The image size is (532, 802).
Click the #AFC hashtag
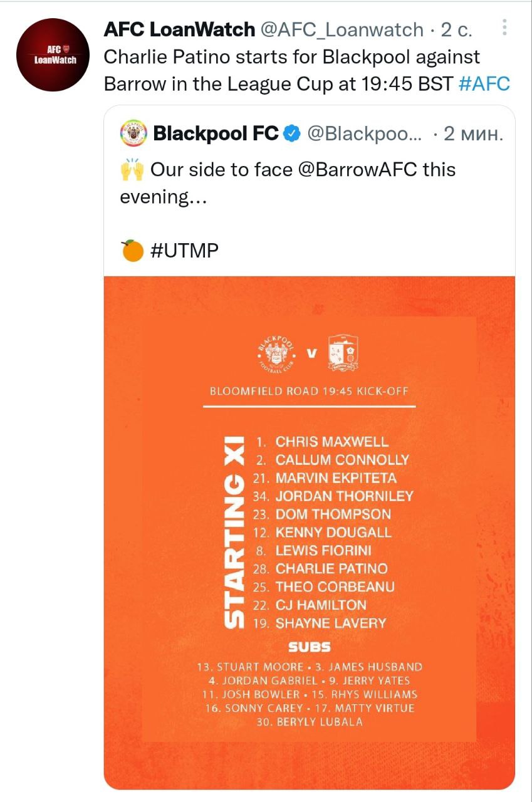(484, 84)
